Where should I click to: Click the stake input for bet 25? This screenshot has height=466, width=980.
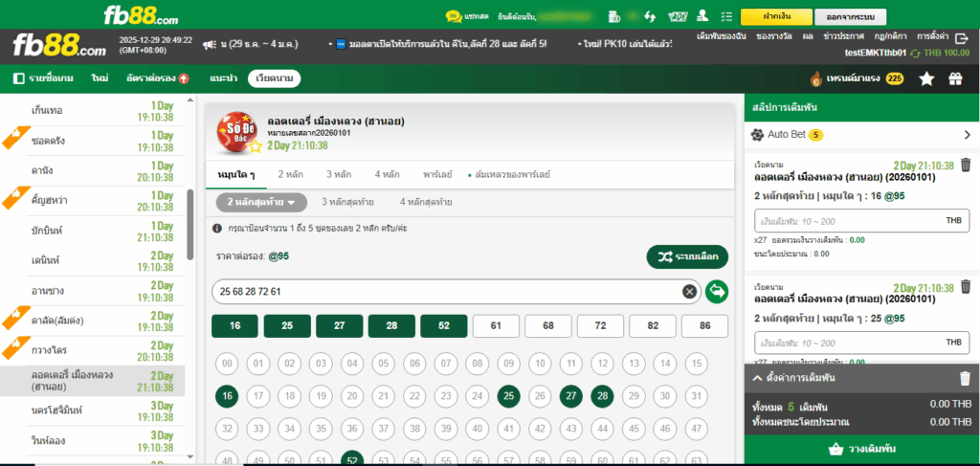(x=862, y=343)
